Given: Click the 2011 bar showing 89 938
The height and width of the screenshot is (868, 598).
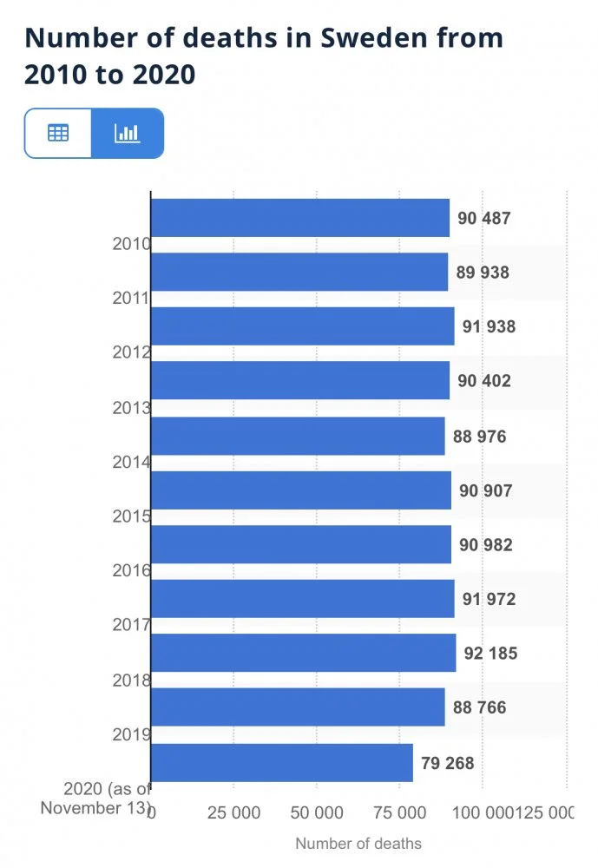Looking at the screenshot, I should coord(299,273).
